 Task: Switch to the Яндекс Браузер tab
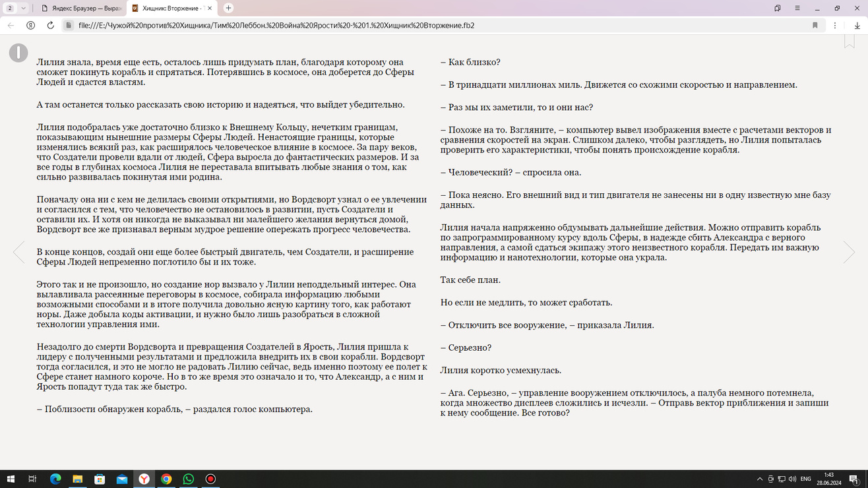coord(80,8)
